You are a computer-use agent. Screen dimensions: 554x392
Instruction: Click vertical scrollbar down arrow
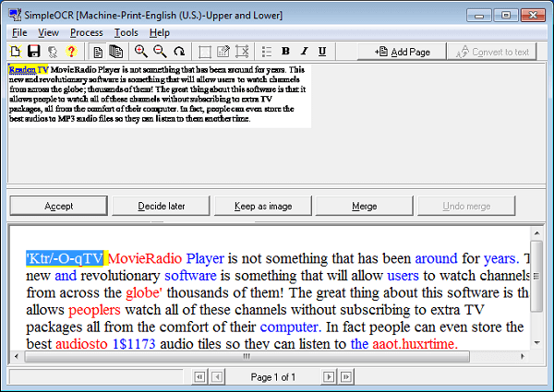point(537,342)
